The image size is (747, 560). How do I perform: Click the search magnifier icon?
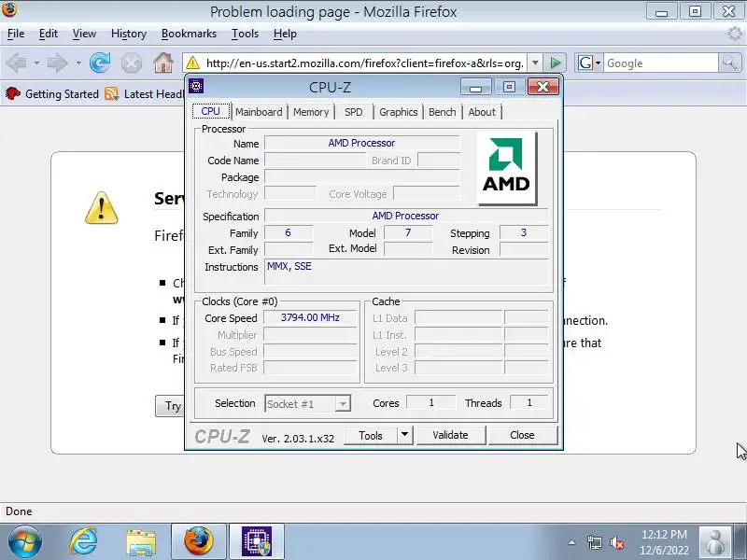[x=730, y=63]
